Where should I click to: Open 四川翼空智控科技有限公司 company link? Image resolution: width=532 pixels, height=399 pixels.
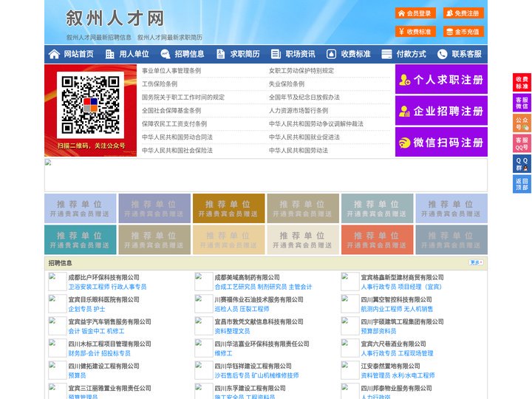(x=396, y=299)
